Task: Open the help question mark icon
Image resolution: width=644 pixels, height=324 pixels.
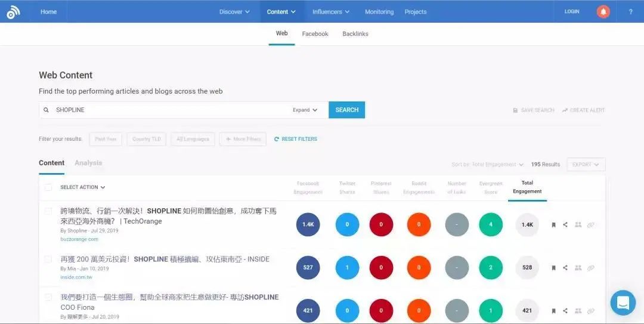Action: tap(630, 11)
